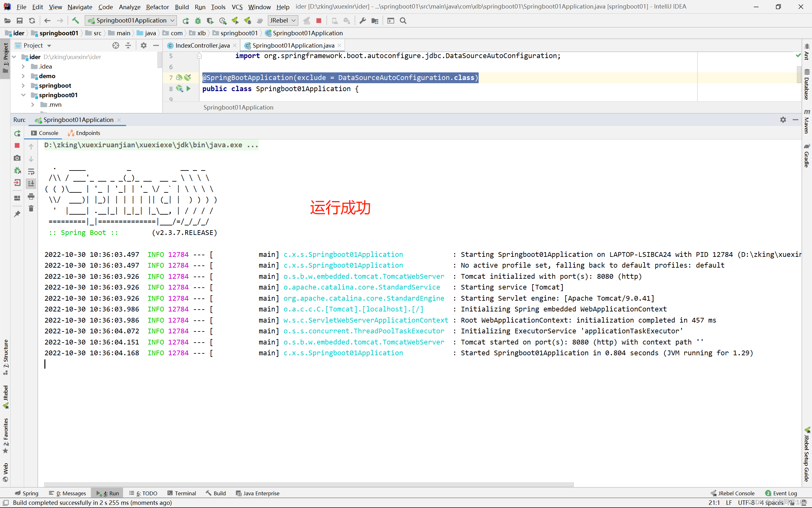Toggle the Database tool window on right
812x508 pixels.
tap(807, 84)
